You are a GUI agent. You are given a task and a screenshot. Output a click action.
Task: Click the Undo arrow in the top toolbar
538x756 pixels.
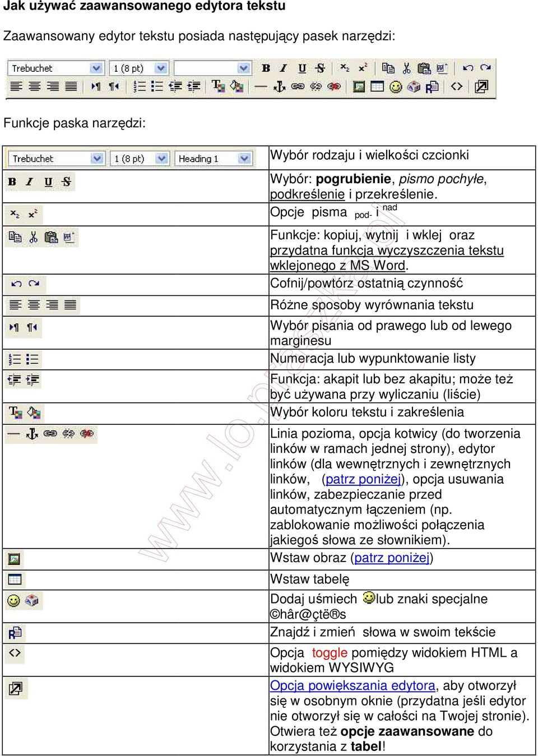[468, 68]
